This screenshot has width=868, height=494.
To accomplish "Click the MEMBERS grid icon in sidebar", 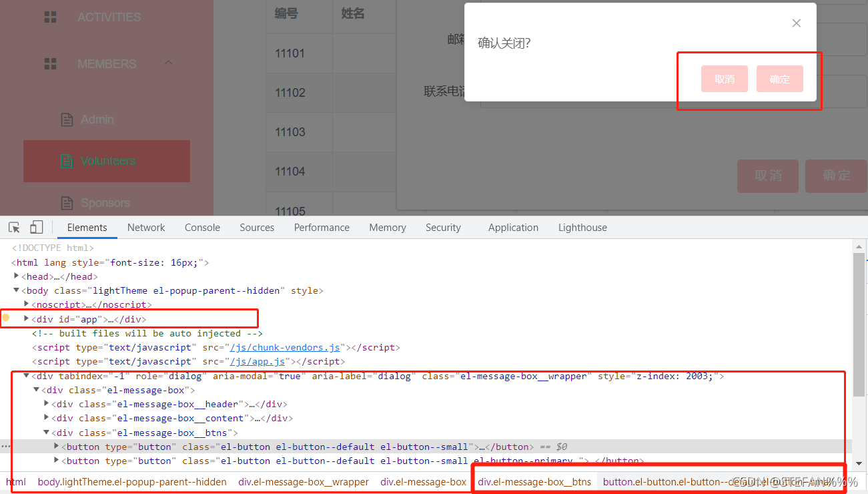I will 50,63.
